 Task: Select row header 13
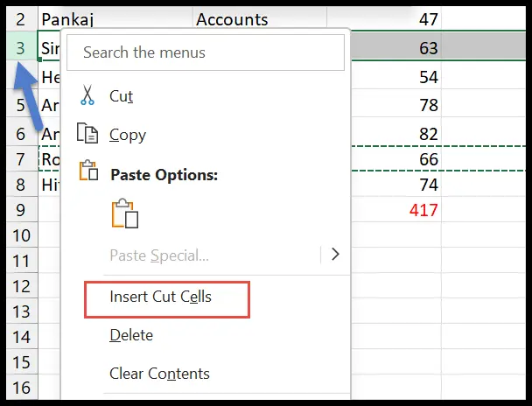21,311
